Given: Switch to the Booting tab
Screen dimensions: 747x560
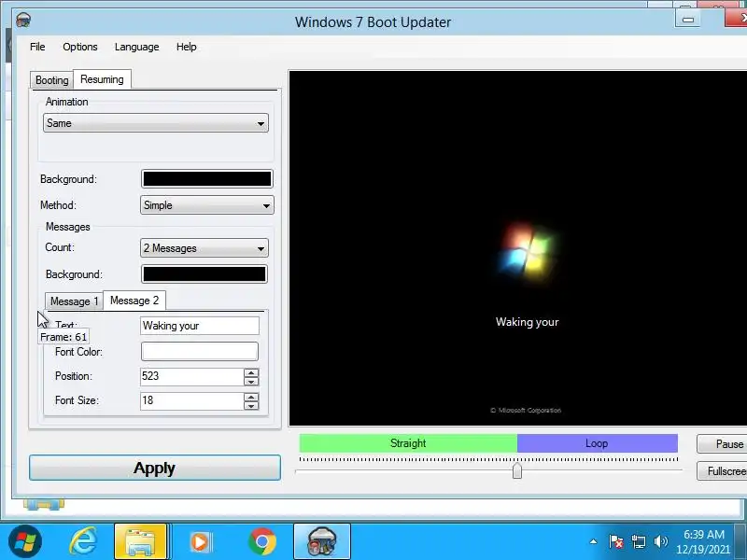Looking at the screenshot, I should click(x=51, y=80).
